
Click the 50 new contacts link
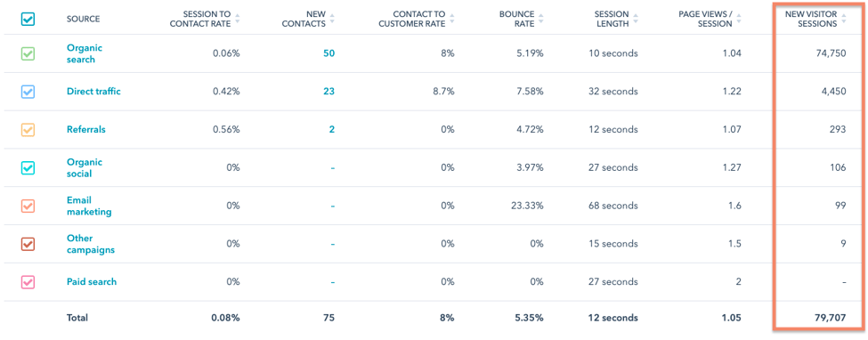[329, 53]
